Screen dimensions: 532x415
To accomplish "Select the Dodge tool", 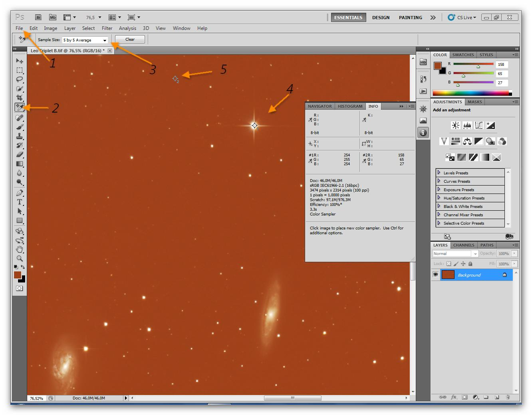I will point(19,182).
